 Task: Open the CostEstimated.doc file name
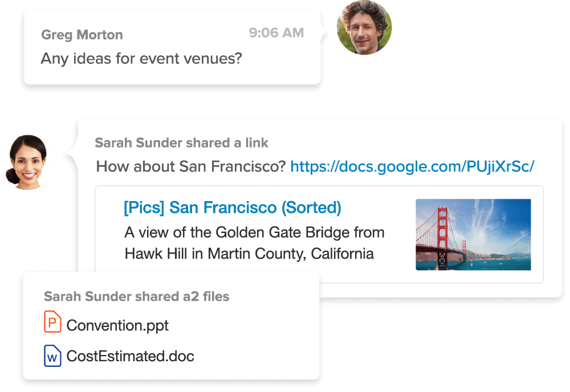tap(130, 357)
